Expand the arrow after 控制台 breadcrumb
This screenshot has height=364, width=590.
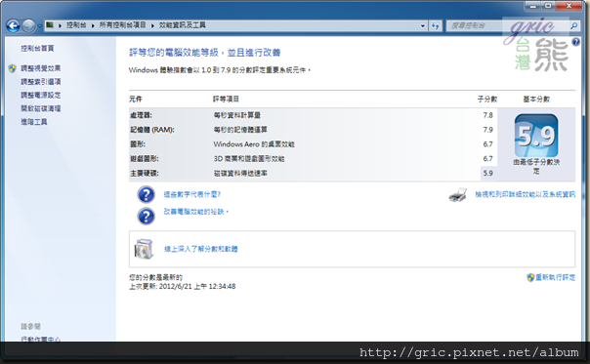[x=93, y=25]
